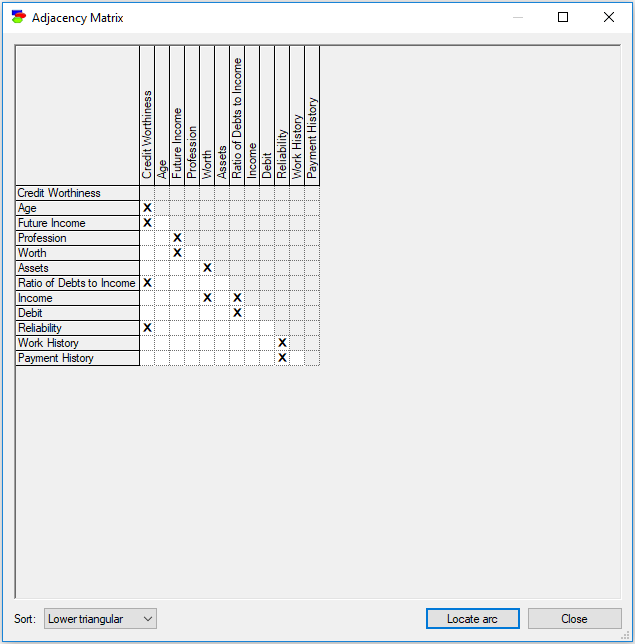This screenshot has height=644, width=635.
Task: Open the Sort dropdown showing Lower triangular
Action: pos(100,619)
